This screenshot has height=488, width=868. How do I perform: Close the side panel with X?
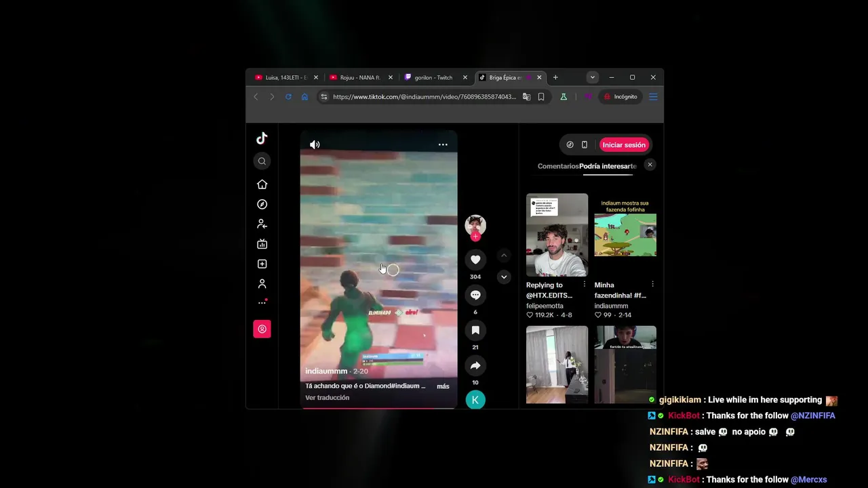pos(650,165)
